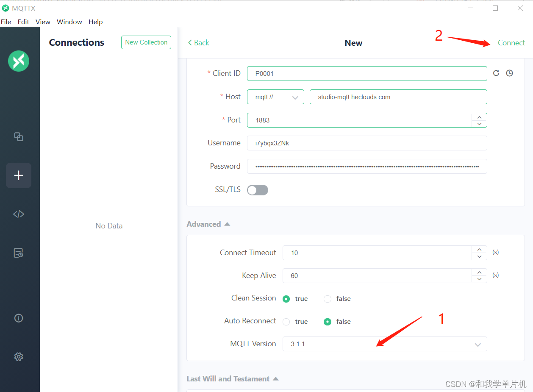
Task: Open the Connections page icon in sidebar
Action: coord(19,136)
